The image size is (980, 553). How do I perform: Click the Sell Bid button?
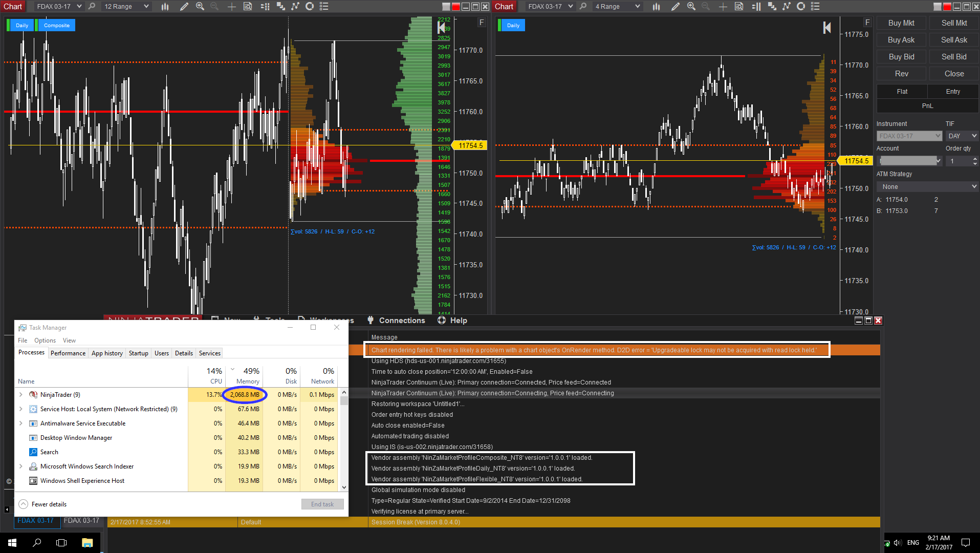click(954, 57)
